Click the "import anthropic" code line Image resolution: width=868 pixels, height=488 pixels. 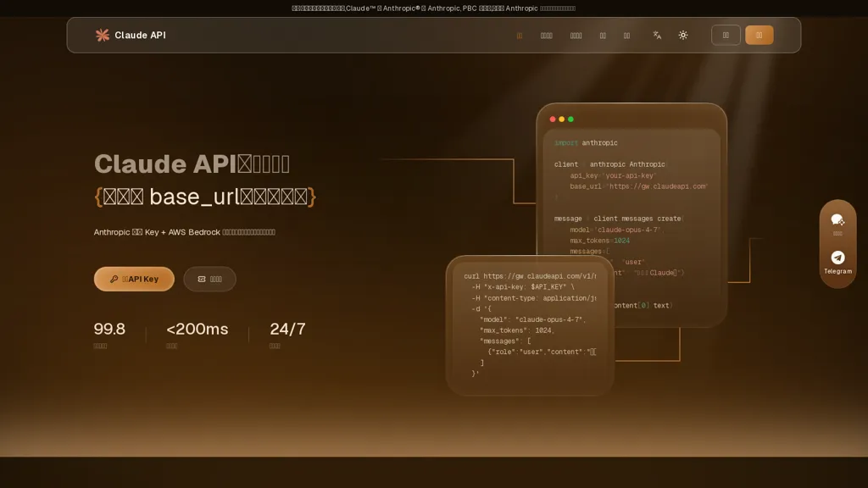click(x=586, y=142)
